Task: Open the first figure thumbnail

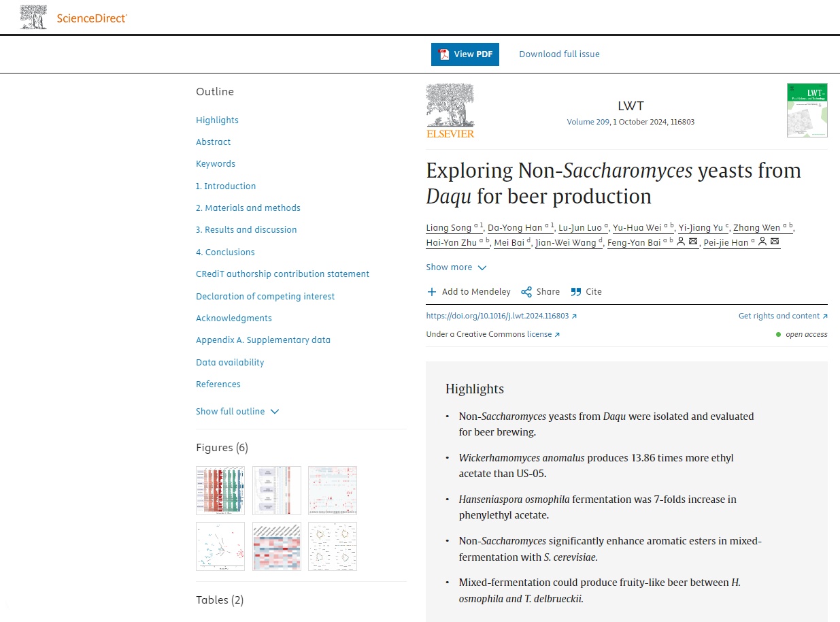Action: point(220,490)
